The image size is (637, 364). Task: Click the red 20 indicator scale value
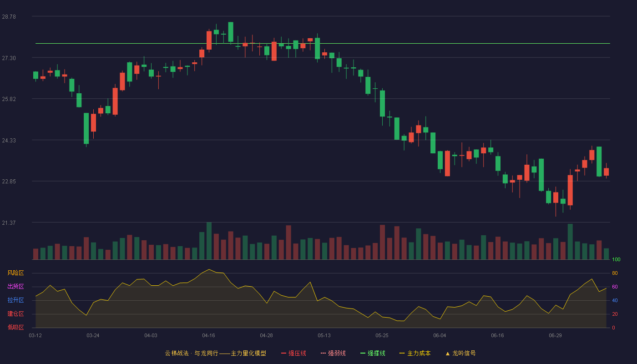pos(615,314)
